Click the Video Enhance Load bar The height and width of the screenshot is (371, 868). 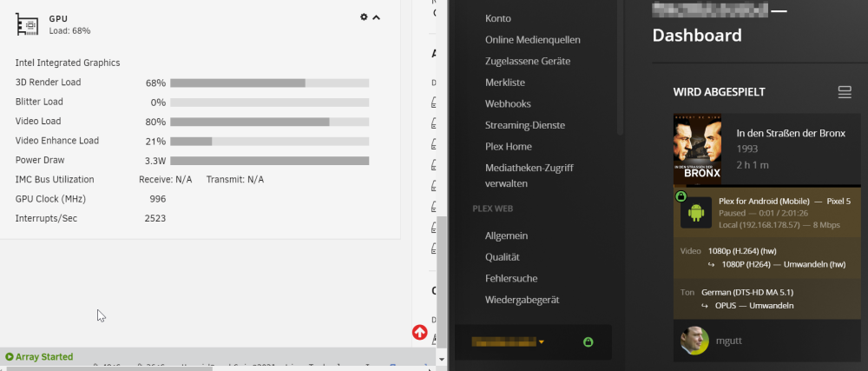pos(270,142)
